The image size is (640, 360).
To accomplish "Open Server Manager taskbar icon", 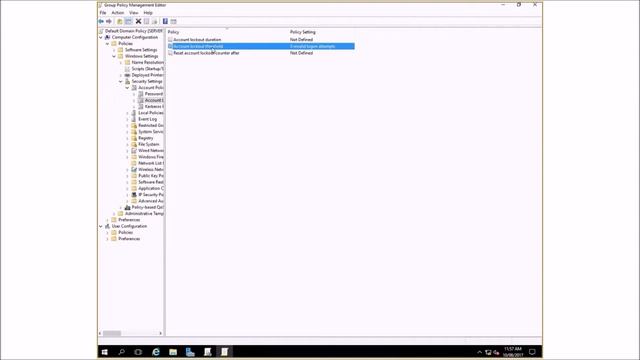I will (x=190, y=352).
